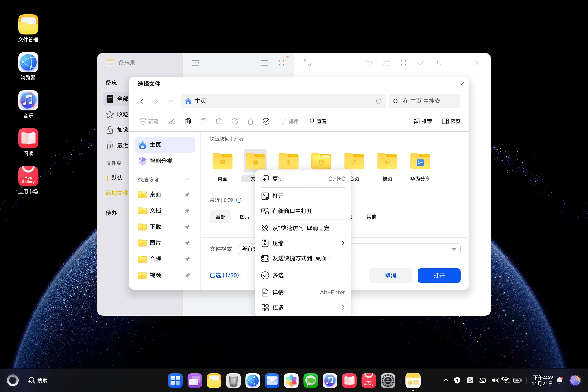Click the copy icon in file toolbar
The width and height of the screenshot is (588, 392).
pos(188,122)
